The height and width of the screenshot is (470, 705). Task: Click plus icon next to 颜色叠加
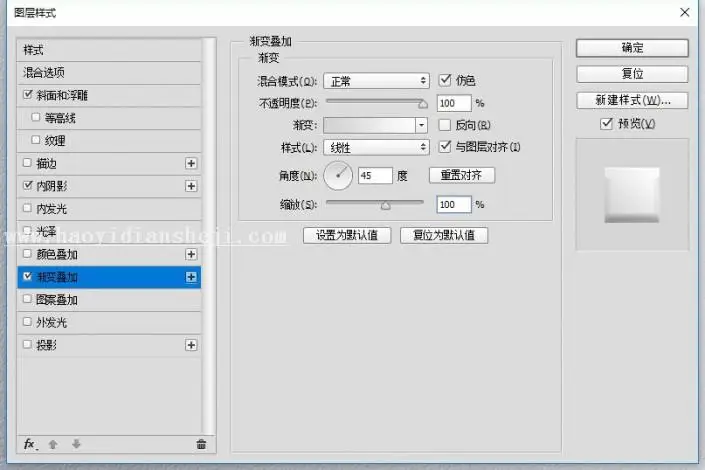coord(191,254)
